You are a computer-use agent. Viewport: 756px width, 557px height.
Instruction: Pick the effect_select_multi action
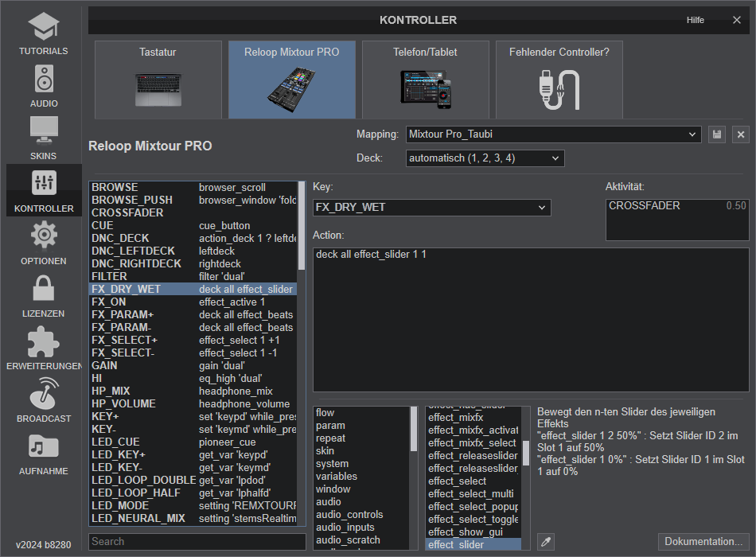tap(473, 494)
